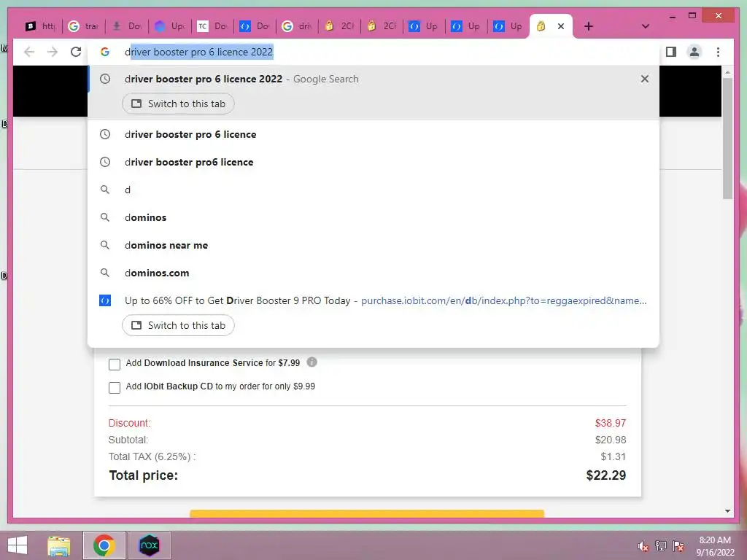Select the 'dominos' search suggestion

[x=373, y=217]
